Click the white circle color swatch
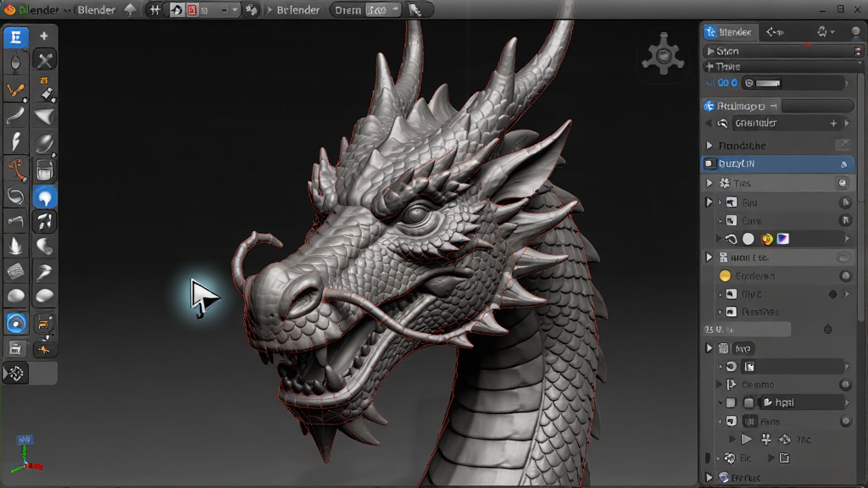Viewport: 868px width, 488px height. point(748,239)
